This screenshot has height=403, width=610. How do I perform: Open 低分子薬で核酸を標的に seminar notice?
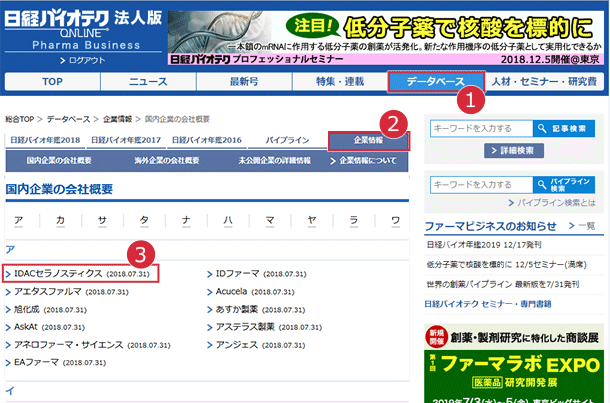[x=507, y=265]
